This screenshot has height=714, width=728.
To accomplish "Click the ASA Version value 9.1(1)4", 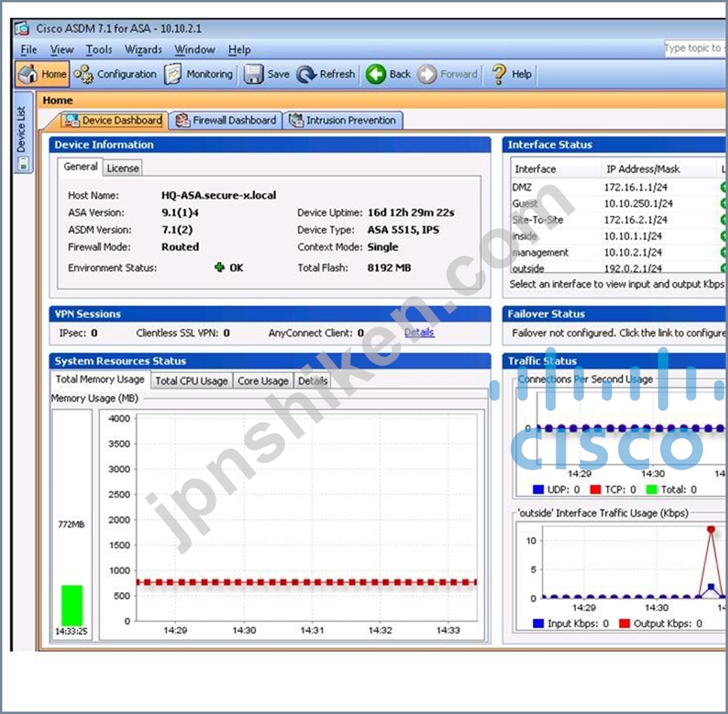I will 180,213.
